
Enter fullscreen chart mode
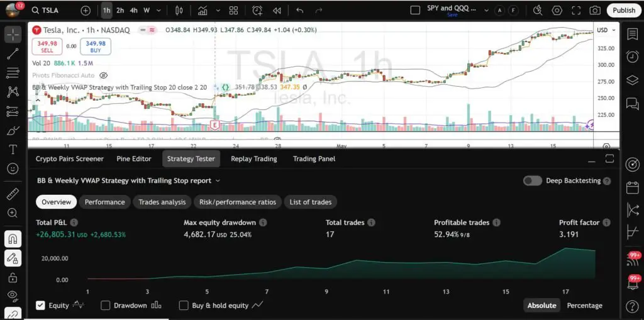576,11
